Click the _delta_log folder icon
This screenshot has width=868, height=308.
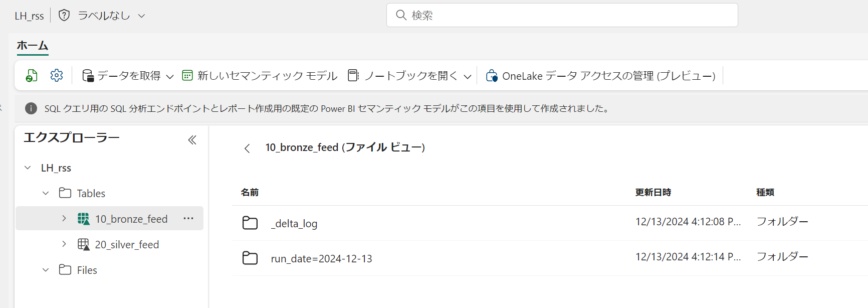click(250, 223)
